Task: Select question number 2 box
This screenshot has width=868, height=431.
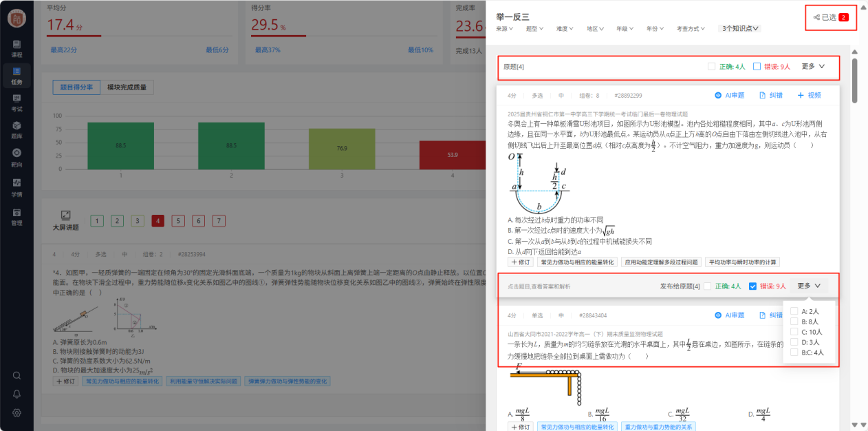Action: pos(118,221)
